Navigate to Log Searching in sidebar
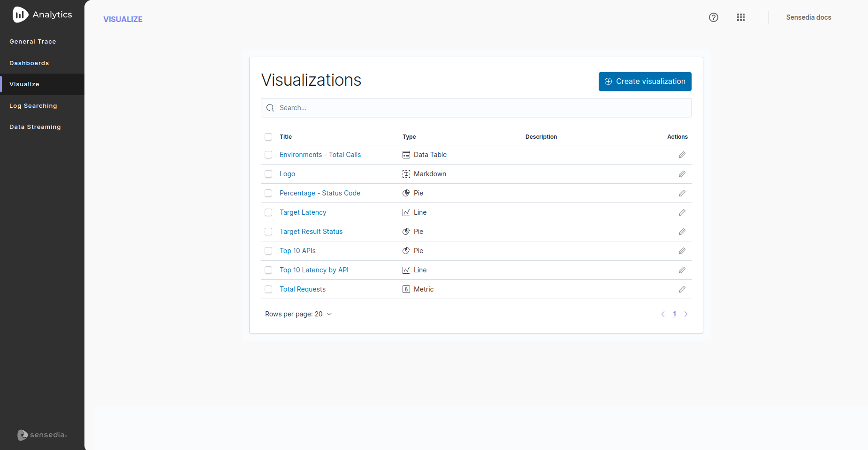Screen dimensions: 868x450 (x=33, y=106)
